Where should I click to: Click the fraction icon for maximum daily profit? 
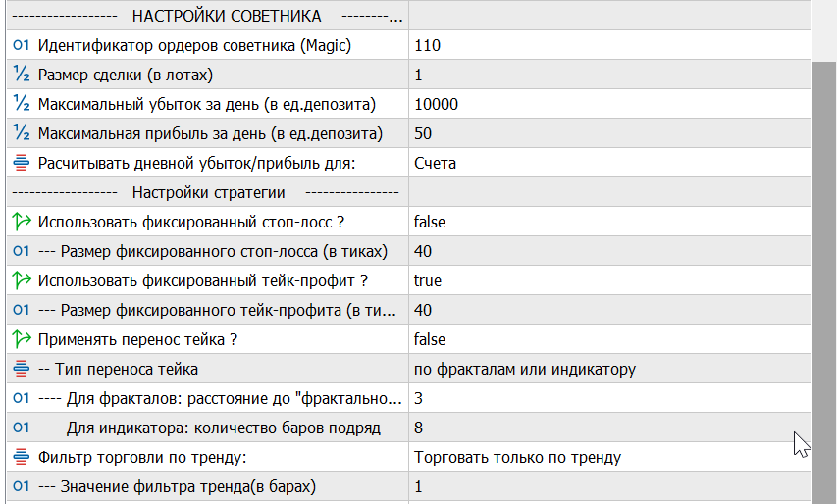coord(22,133)
